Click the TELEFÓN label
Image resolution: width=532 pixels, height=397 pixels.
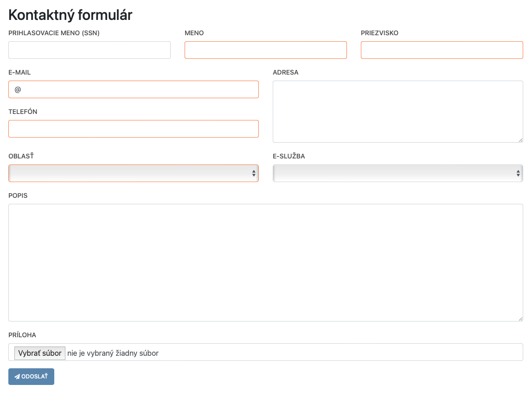(23, 112)
